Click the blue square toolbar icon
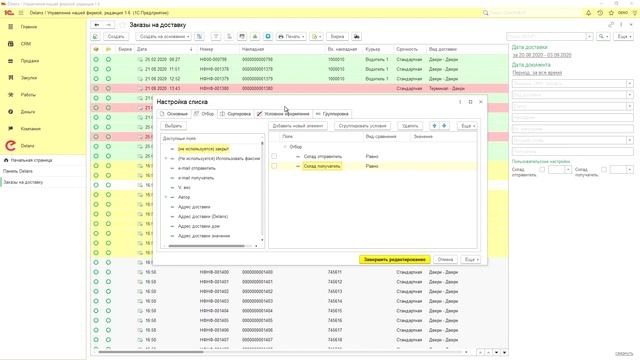 click(268, 37)
